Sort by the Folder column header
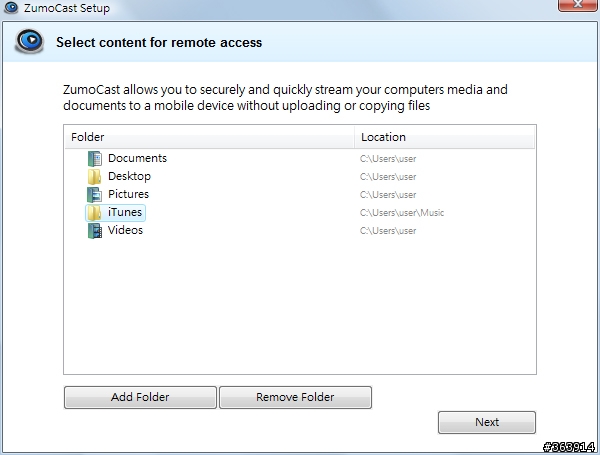The width and height of the screenshot is (600, 455). tap(209, 137)
